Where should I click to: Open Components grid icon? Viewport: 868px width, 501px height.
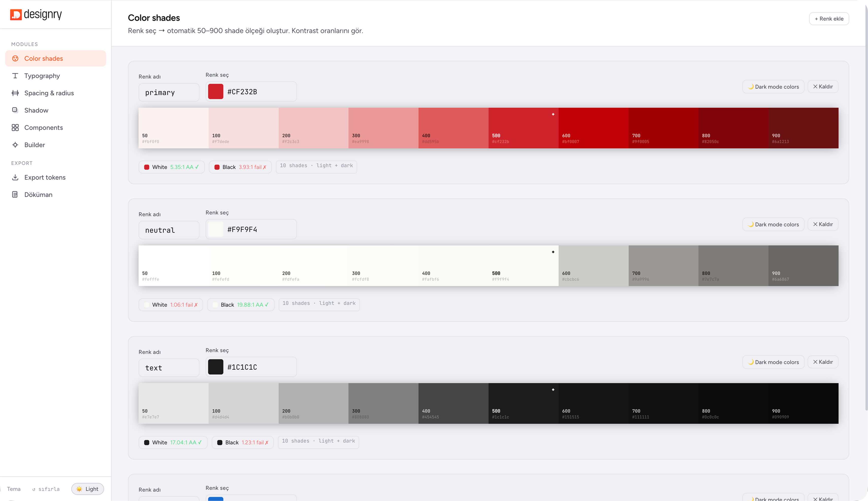pos(15,128)
